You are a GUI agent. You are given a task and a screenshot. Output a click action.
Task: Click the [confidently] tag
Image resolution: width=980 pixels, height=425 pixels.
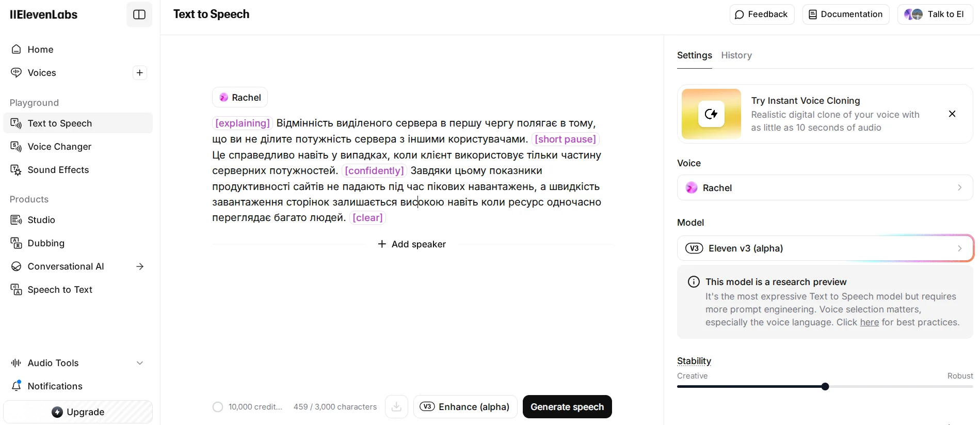pos(374,171)
